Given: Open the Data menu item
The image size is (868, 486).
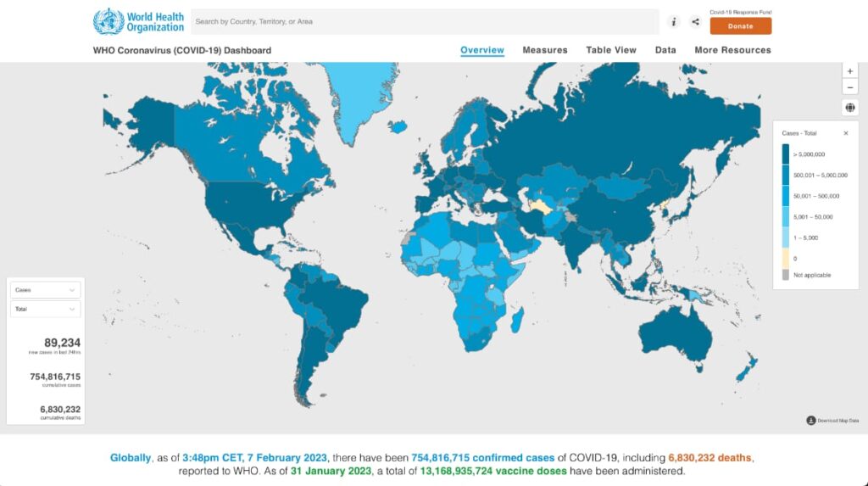Looking at the screenshot, I should tap(665, 50).
